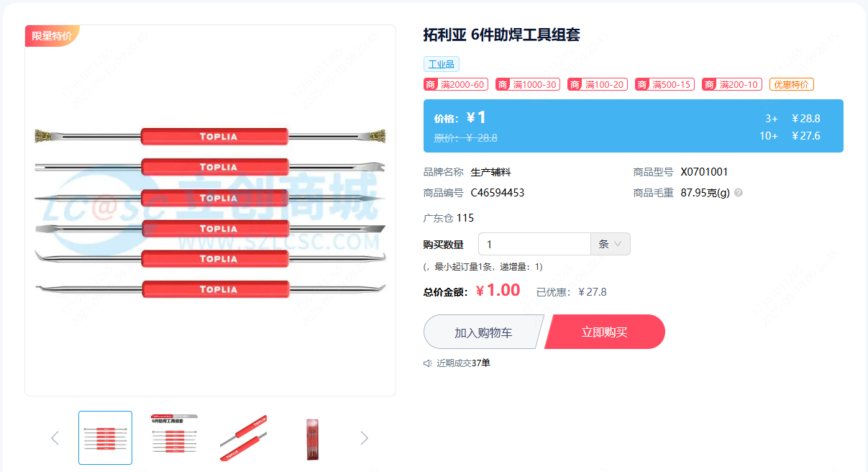Select the first tool set thumbnail
868x472 pixels.
105,437
